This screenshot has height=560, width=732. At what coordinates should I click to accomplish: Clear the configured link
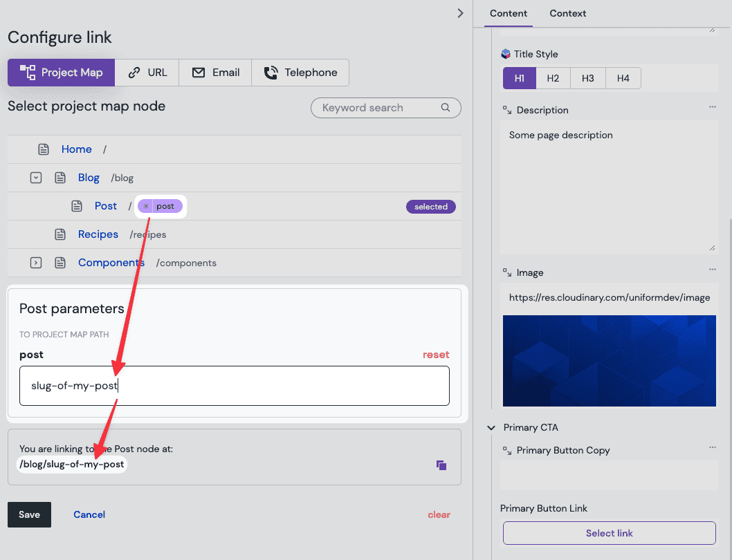[439, 515]
